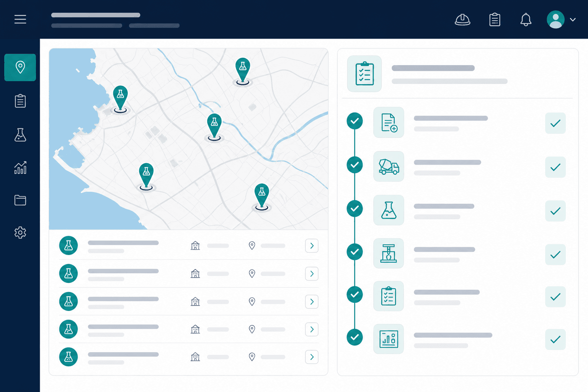Expand the user account dropdown arrow

pos(573,20)
